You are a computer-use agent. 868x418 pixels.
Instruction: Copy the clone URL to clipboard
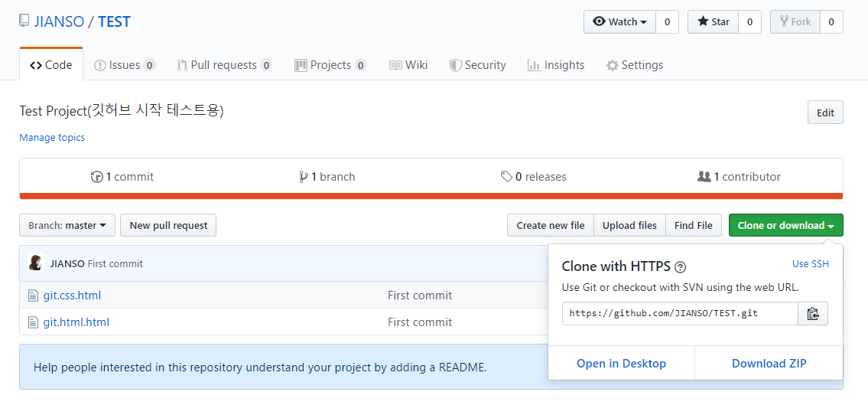point(813,313)
